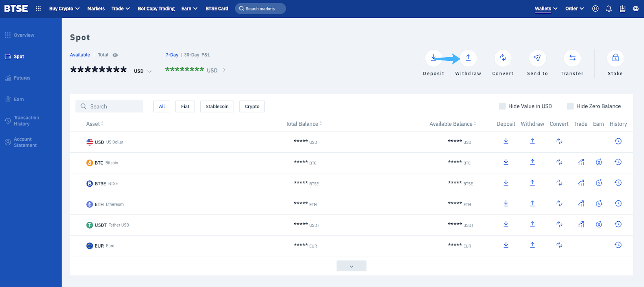Open Transaction History in sidebar
Viewport: 644px width, 287px height.
(22, 121)
